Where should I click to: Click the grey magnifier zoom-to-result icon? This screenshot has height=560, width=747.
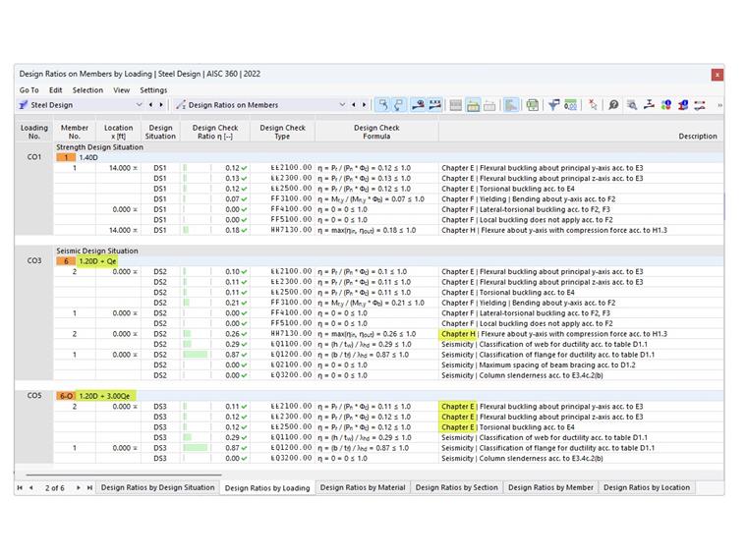632,105
